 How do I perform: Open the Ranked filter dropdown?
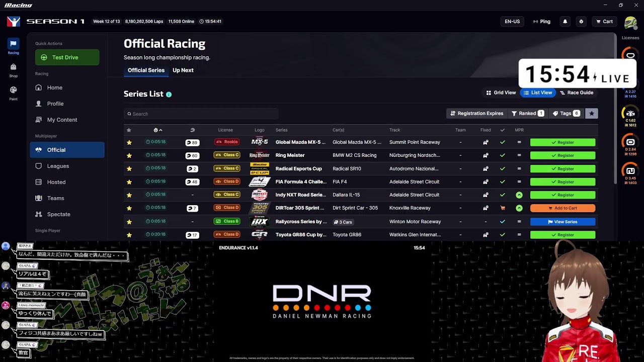pos(527,114)
